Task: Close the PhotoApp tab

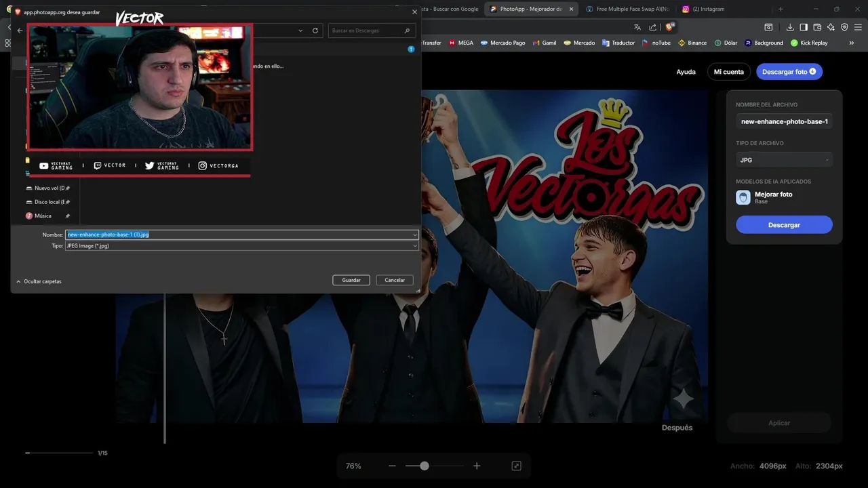Action: point(572,9)
